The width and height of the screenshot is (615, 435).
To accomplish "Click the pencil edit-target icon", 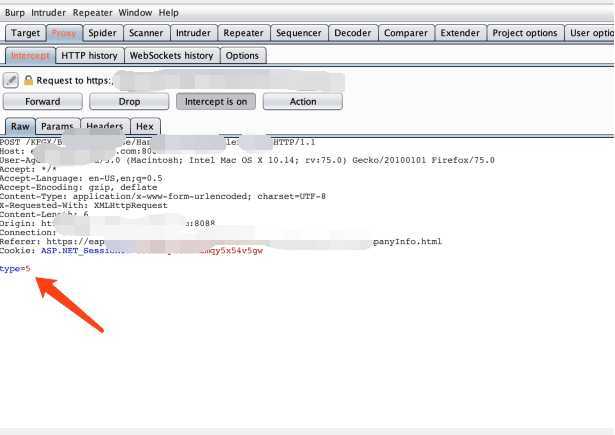I will pyautogui.click(x=11, y=80).
